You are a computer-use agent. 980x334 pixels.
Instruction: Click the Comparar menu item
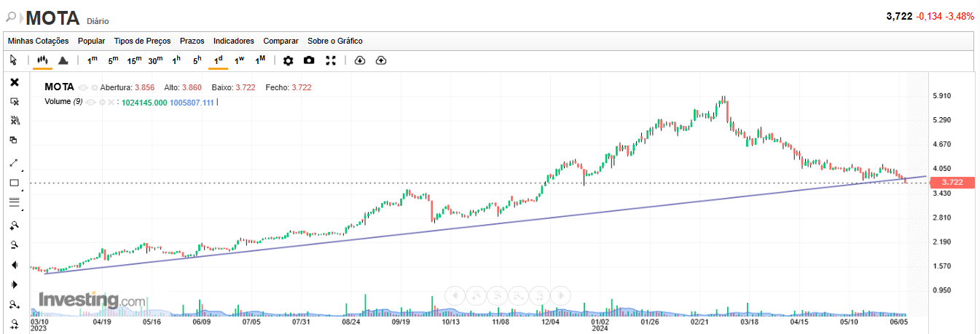pyautogui.click(x=281, y=41)
